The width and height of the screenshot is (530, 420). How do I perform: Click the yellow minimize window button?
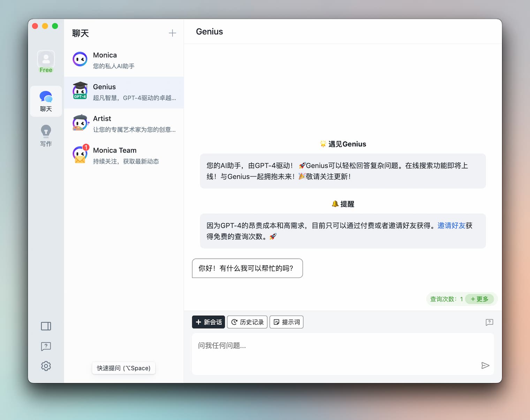pos(45,26)
